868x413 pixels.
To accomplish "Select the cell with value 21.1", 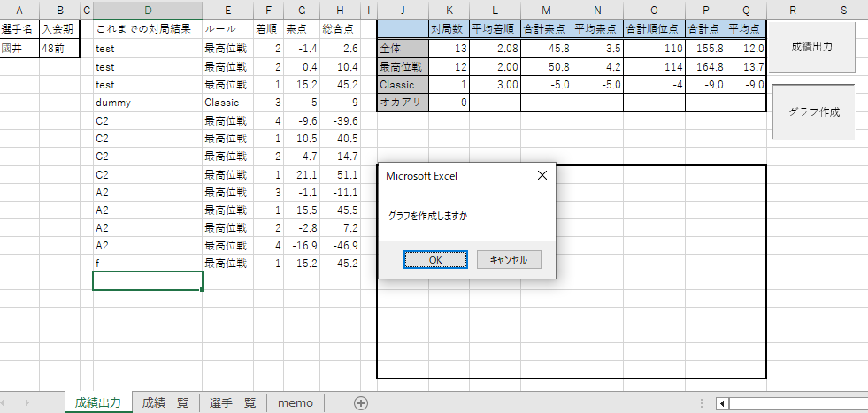I will pyautogui.click(x=302, y=175).
